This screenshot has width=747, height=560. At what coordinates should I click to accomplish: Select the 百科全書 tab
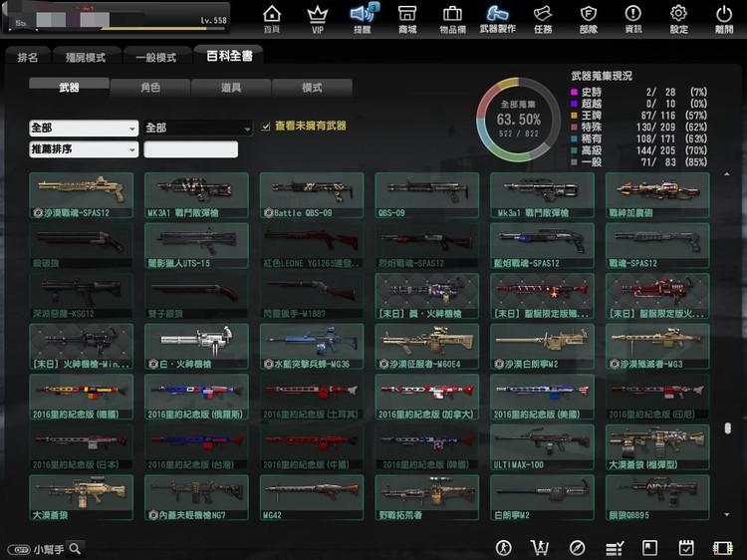click(x=229, y=56)
